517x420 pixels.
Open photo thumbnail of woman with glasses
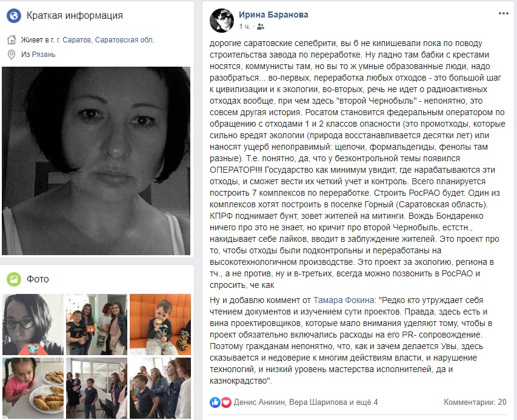point(33,324)
